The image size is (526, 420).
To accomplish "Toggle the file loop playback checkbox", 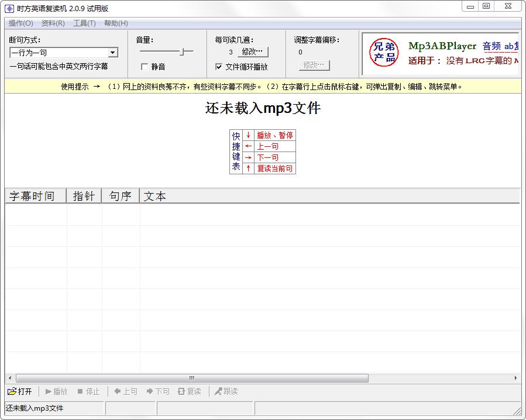I will click(219, 67).
